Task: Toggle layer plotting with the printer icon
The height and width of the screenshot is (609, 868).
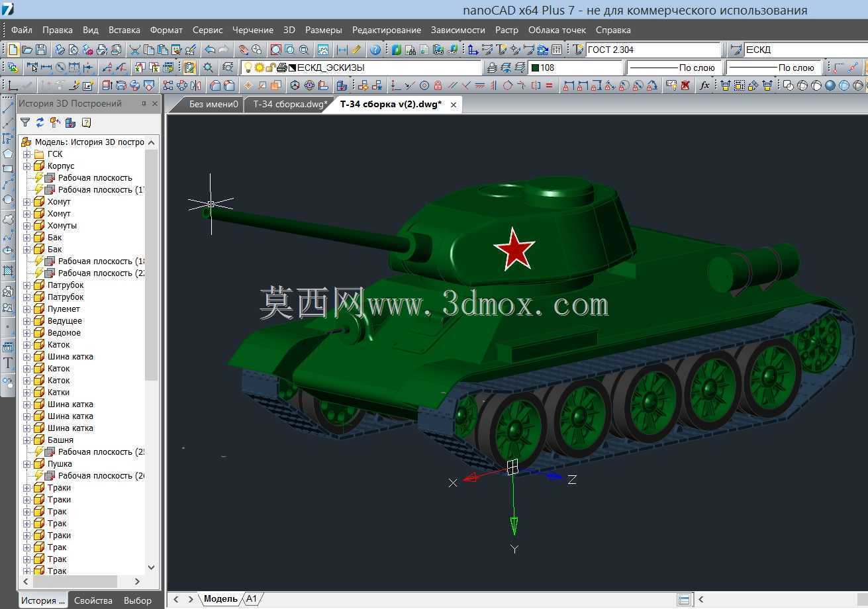Action: pos(281,68)
